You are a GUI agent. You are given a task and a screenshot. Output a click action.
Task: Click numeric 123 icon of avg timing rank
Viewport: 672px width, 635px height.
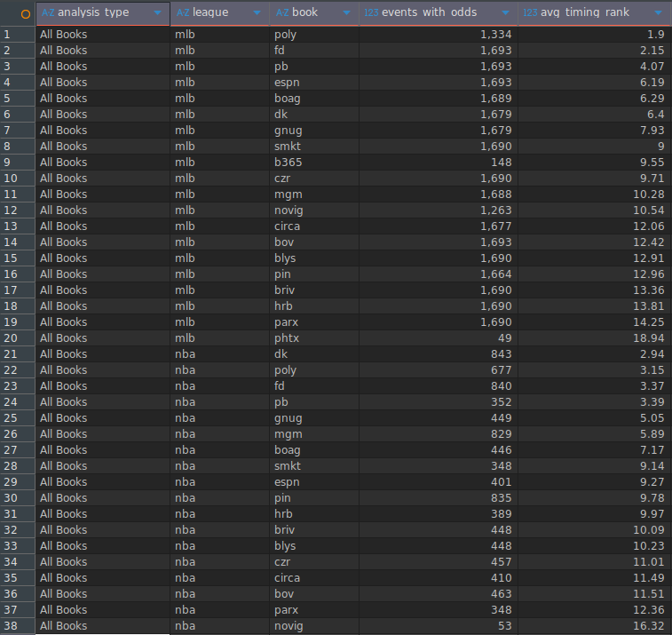pos(530,13)
